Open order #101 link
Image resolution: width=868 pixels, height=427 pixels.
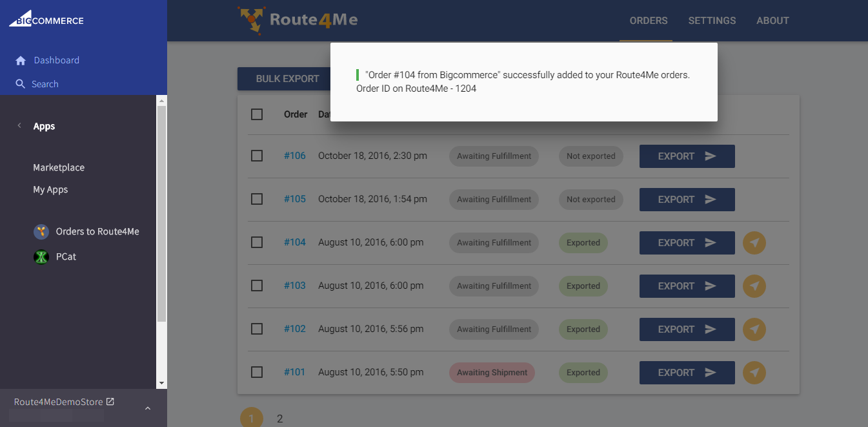pyautogui.click(x=294, y=372)
